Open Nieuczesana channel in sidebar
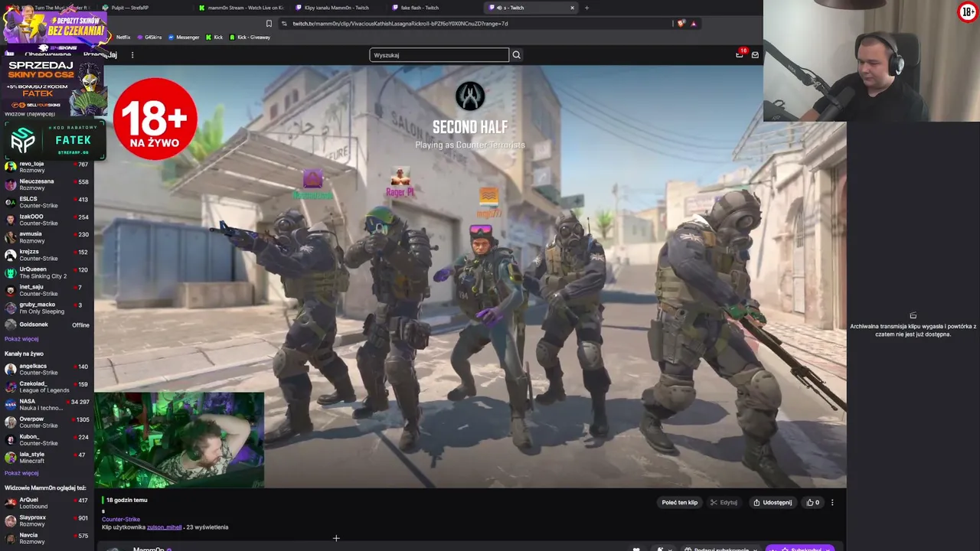The width and height of the screenshot is (980, 551). (46, 184)
